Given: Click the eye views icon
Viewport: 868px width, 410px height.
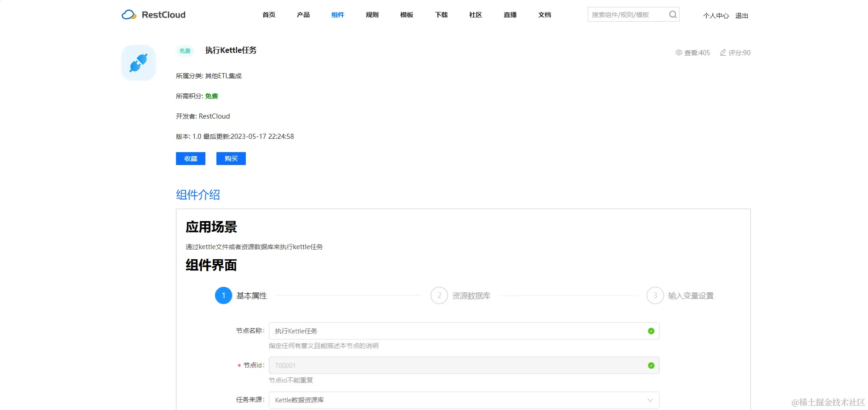Looking at the screenshot, I should (x=679, y=52).
